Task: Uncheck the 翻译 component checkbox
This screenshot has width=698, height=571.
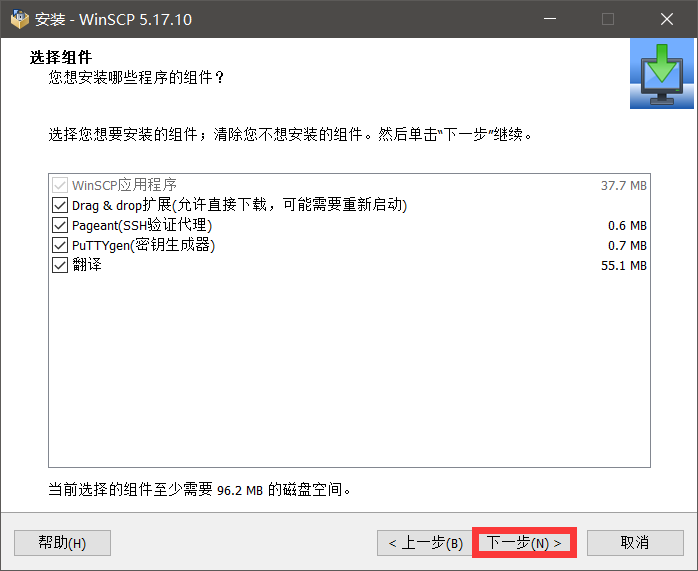Action: 60,265
